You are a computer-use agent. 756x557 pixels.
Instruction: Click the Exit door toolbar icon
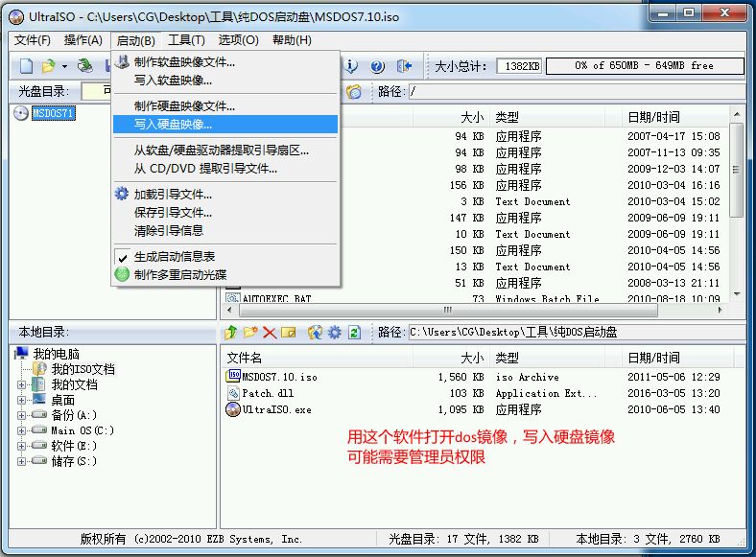point(404,65)
